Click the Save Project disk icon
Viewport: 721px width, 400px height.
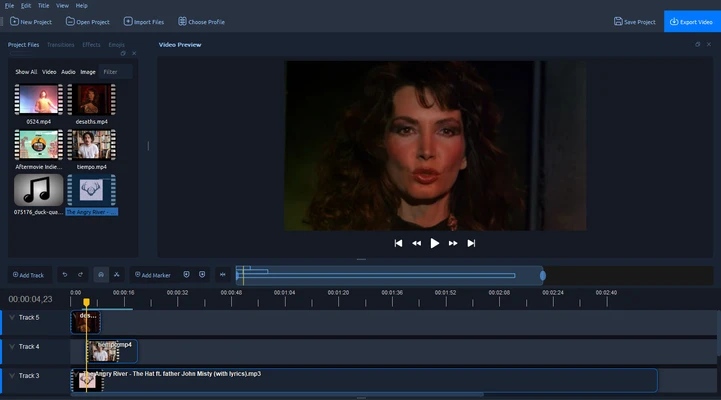tap(618, 21)
